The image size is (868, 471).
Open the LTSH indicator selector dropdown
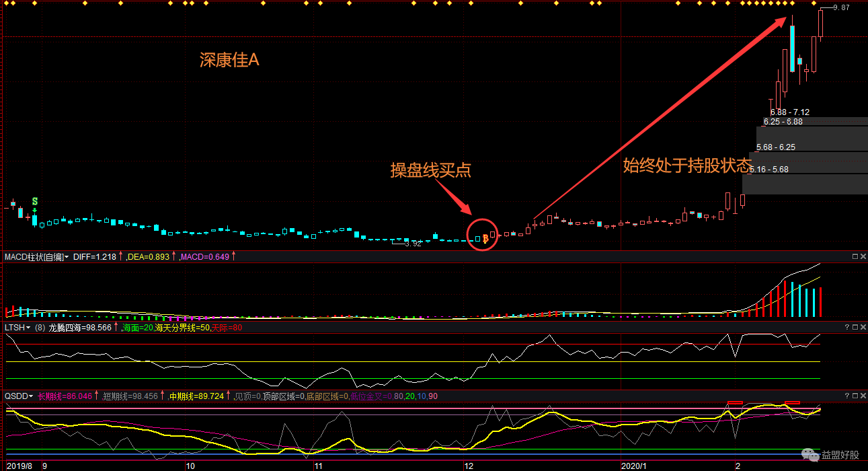click(x=27, y=328)
